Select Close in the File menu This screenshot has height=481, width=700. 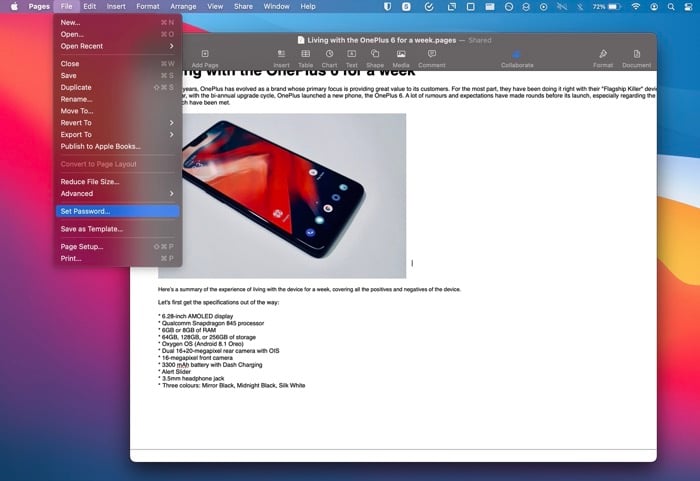coord(117,64)
